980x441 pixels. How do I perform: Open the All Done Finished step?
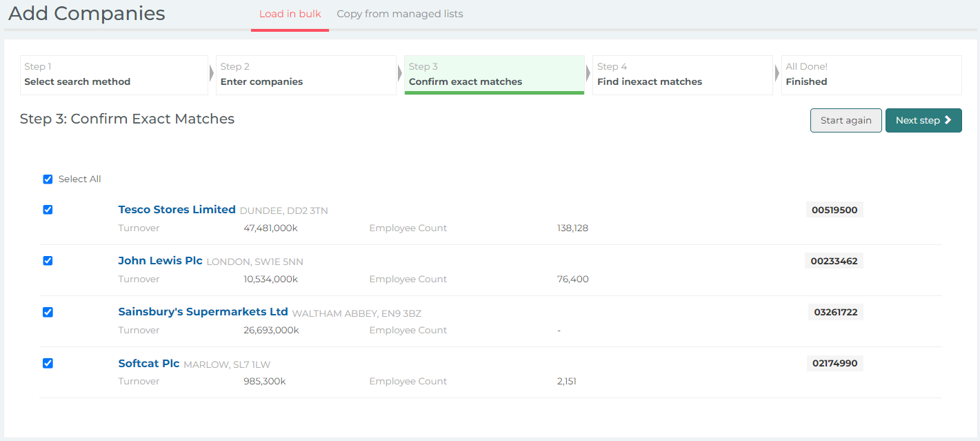click(x=871, y=75)
